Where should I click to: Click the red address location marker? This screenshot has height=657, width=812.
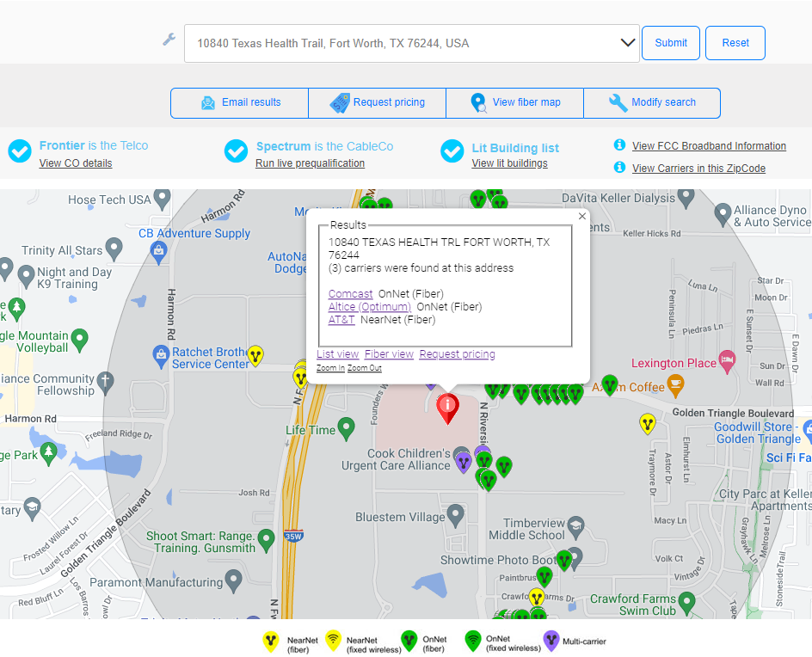(x=447, y=408)
